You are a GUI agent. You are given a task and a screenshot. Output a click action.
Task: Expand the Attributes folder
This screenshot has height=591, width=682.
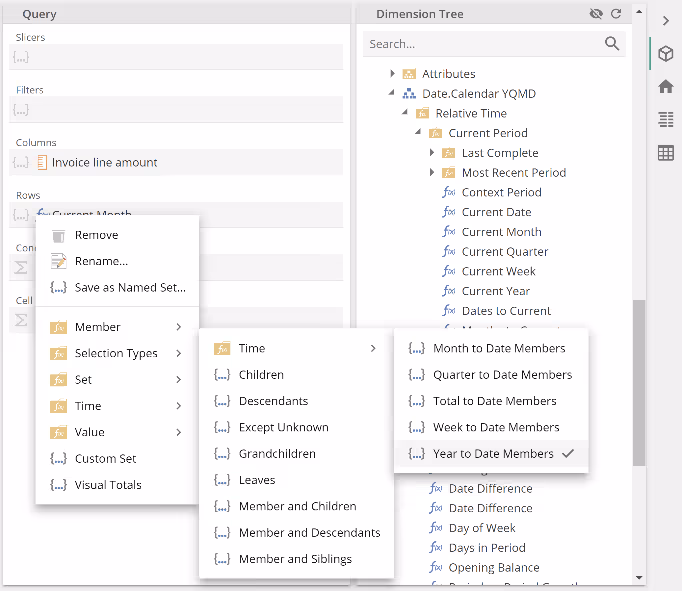393,74
